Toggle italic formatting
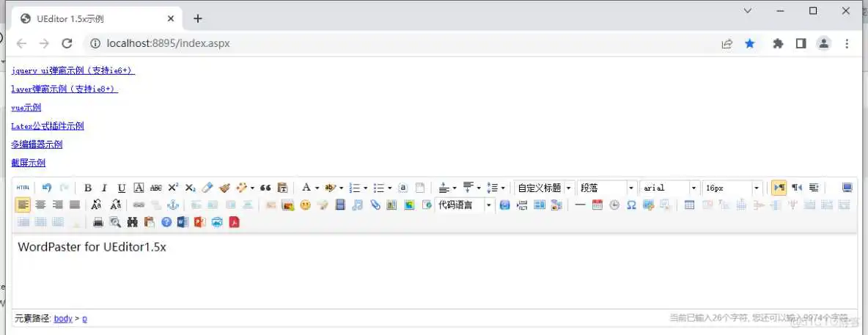The height and width of the screenshot is (335, 868). pos(105,188)
